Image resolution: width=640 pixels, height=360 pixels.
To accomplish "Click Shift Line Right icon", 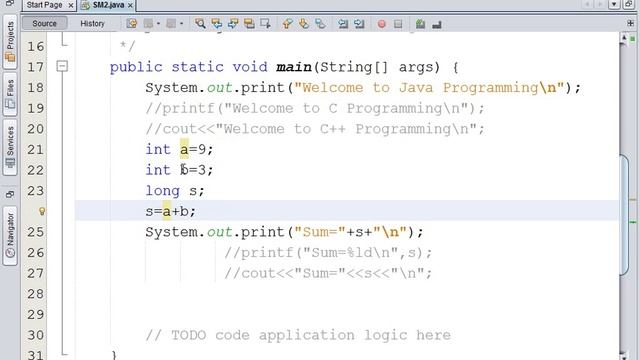I will 359,24.
